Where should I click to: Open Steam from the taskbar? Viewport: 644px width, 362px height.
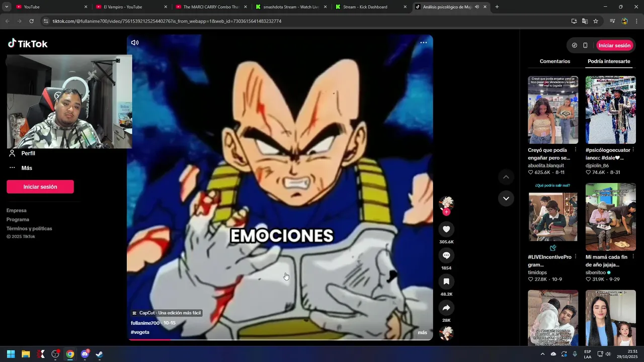[100, 354]
